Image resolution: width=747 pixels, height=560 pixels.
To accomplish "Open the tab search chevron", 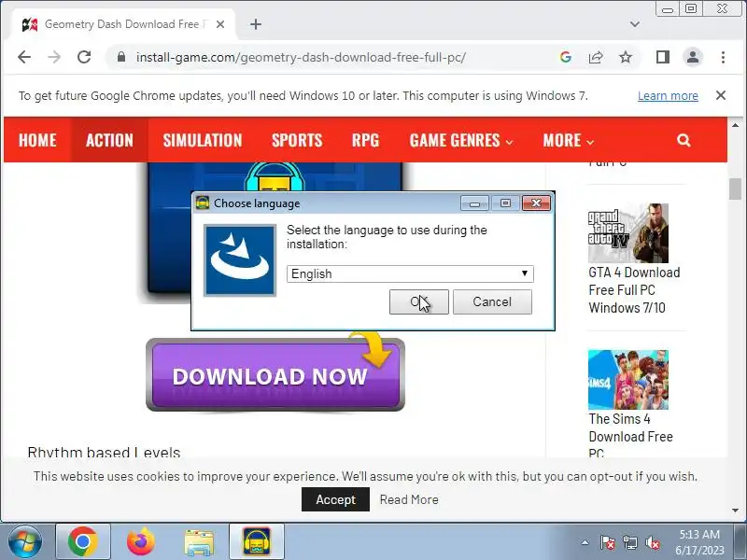I will pos(635,24).
